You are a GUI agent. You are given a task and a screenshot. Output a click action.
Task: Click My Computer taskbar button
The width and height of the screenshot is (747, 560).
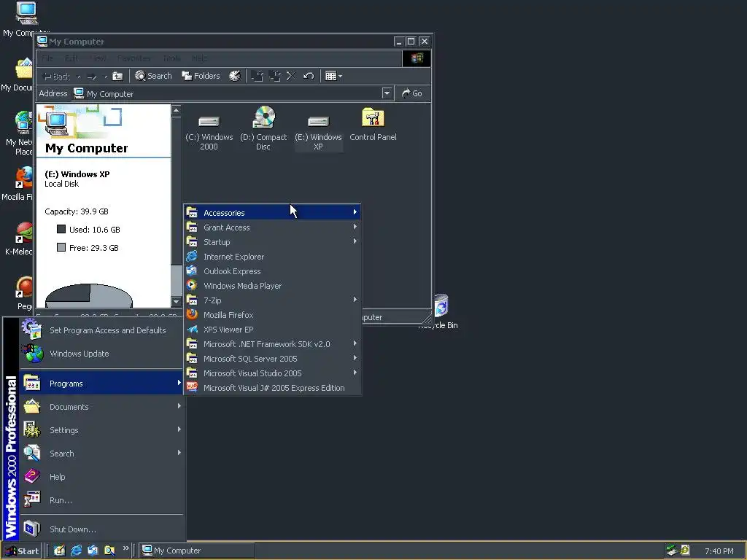click(196, 551)
